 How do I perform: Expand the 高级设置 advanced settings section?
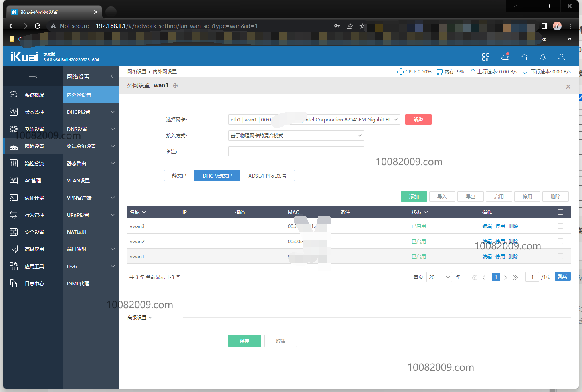(x=140, y=318)
